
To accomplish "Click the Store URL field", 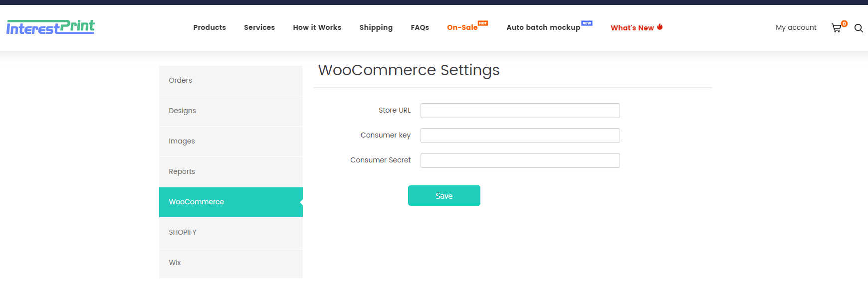I will coord(520,111).
